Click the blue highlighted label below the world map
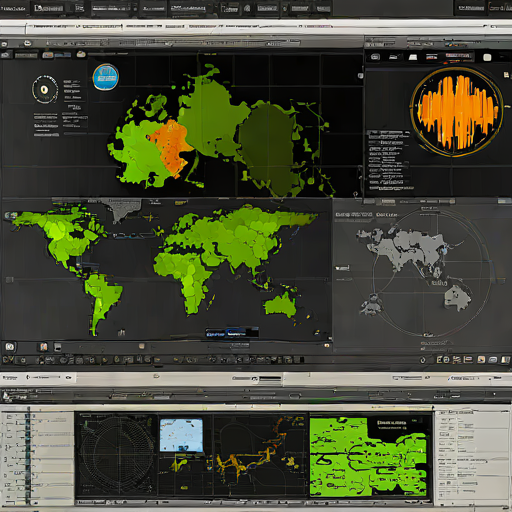 [x=231, y=333]
